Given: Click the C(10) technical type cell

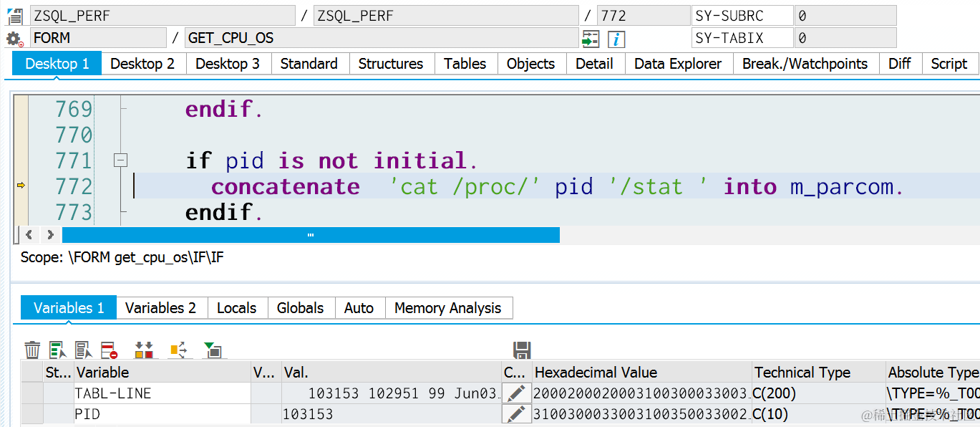Looking at the screenshot, I should point(819,414).
